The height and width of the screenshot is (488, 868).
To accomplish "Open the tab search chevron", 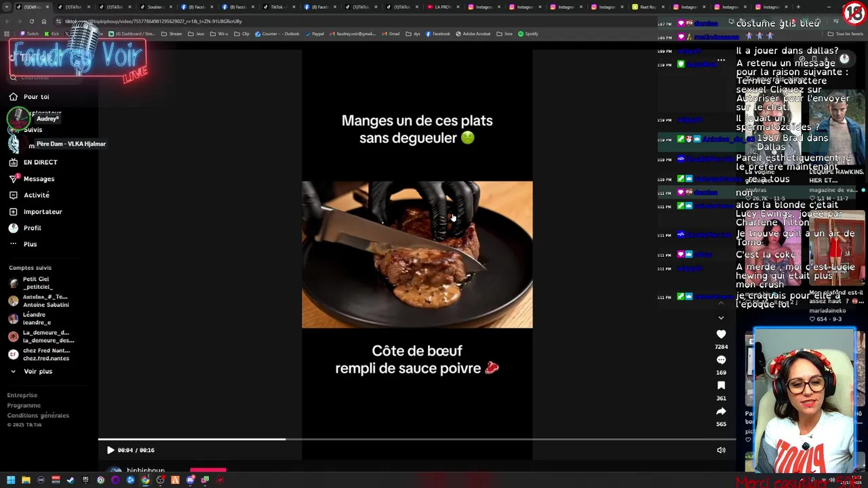I will coord(6,7).
